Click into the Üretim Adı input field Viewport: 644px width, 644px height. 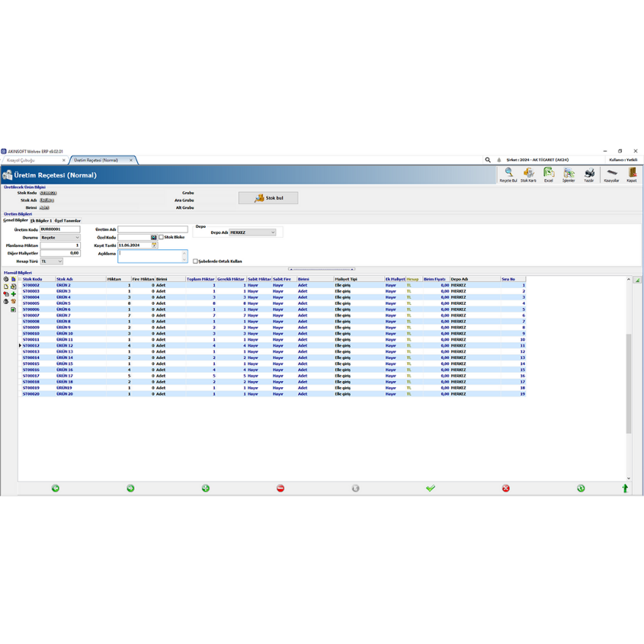coord(152,229)
